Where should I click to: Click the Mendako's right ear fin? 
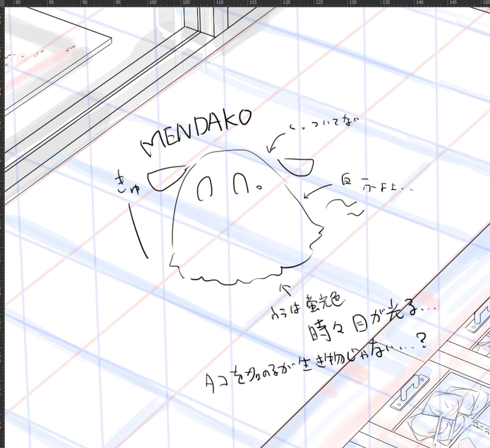[x=296, y=167]
